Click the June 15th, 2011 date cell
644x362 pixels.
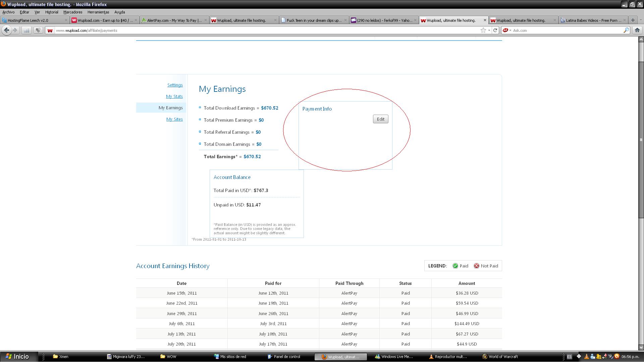point(182,293)
